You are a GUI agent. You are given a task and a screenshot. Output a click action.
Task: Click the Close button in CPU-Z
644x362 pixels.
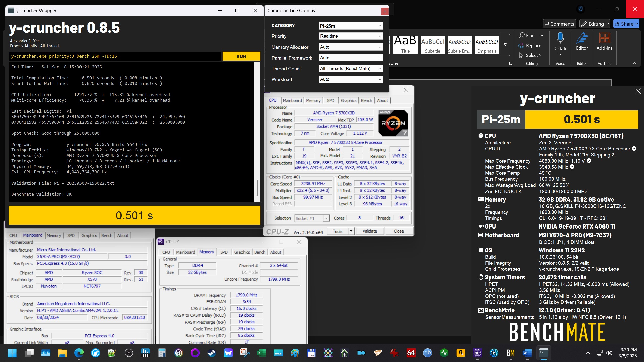click(398, 231)
